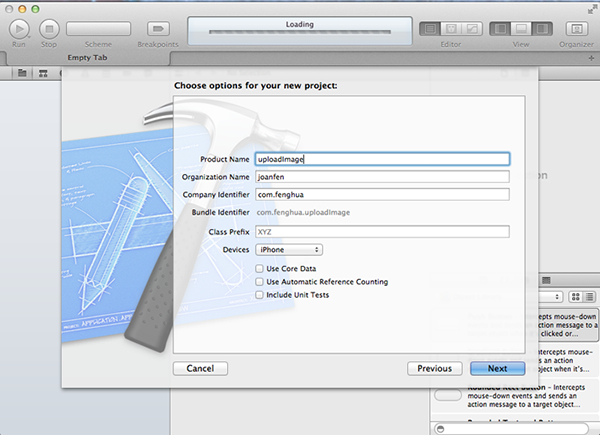Click the Bundle Identifier text com.fenghua.uploadImage
This screenshot has height=435, width=600.
[x=303, y=212]
